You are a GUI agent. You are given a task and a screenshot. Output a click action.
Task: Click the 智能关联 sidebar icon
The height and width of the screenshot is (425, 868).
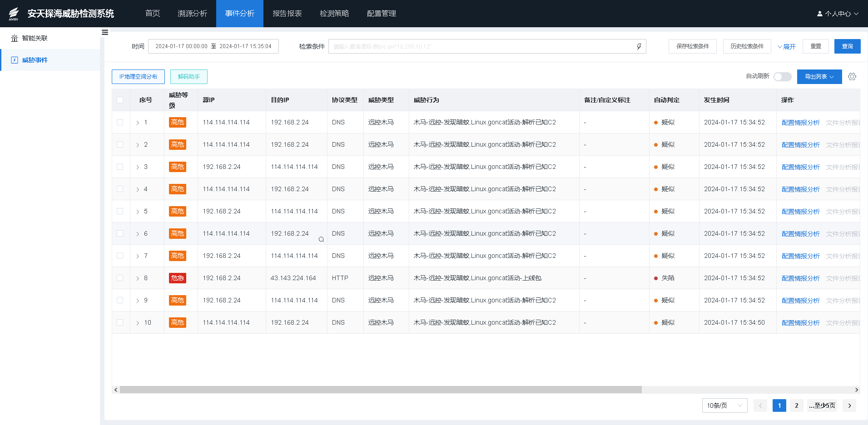(x=15, y=38)
